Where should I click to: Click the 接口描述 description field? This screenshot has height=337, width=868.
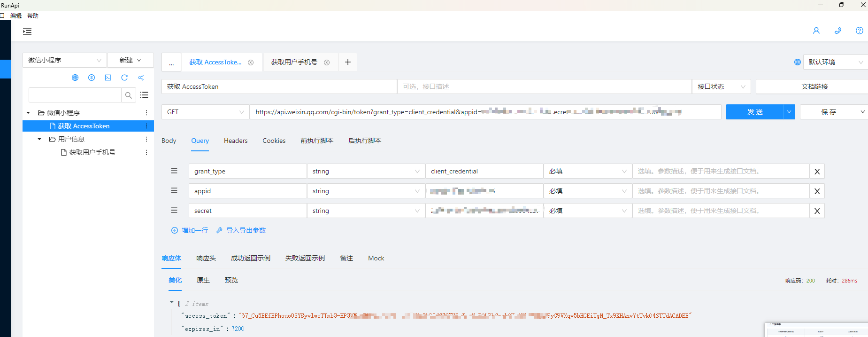[545, 86]
